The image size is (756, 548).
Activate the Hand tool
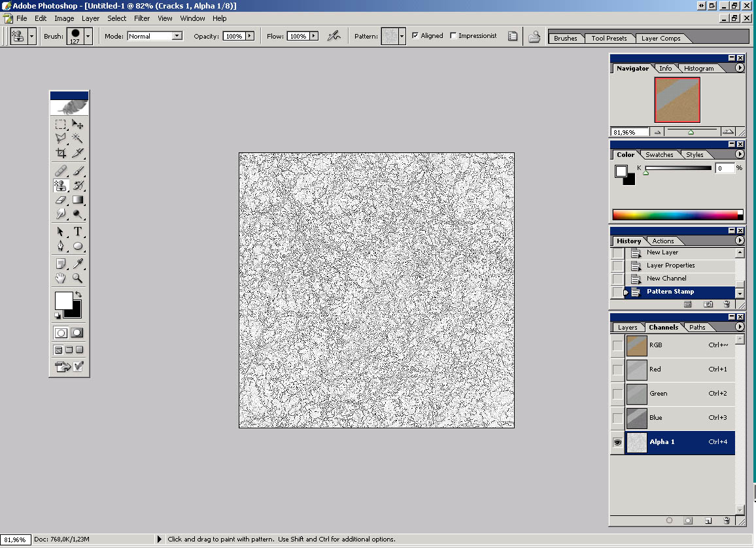[61, 278]
